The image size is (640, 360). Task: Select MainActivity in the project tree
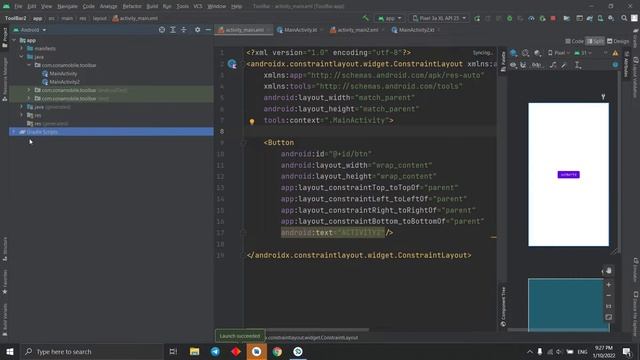(63, 74)
